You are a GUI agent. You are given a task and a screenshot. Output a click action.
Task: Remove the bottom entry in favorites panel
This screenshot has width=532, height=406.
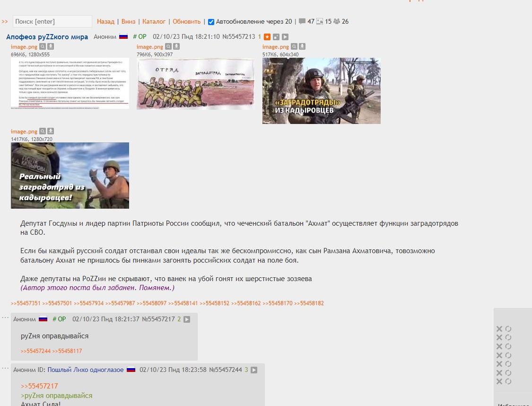(499, 381)
